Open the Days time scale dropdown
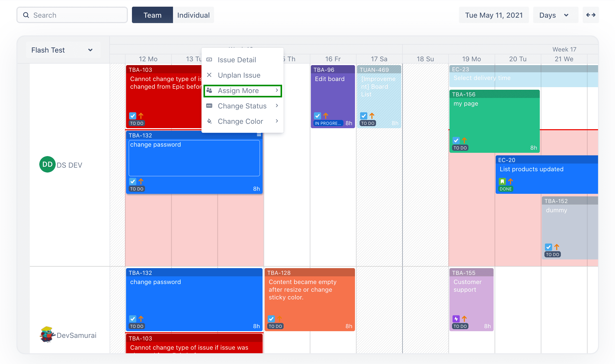Image resolution: width=615 pixels, height=364 pixels. click(x=555, y=15)
